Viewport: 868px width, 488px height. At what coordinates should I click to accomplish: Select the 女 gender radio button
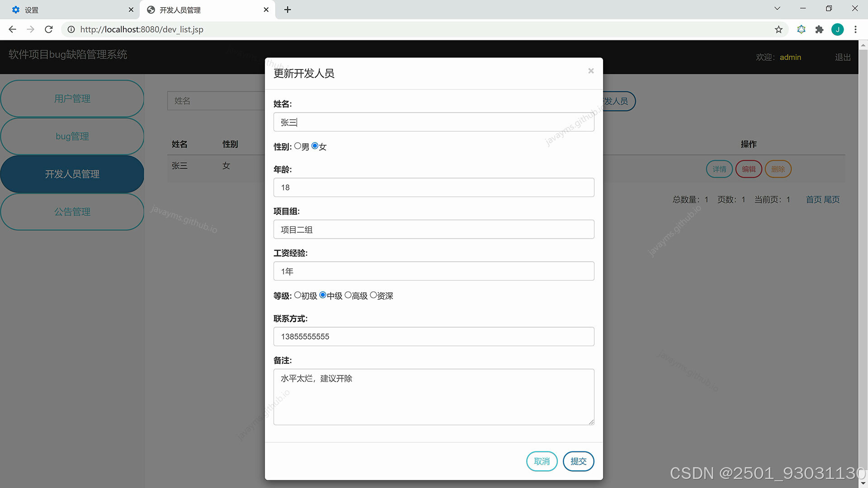315,146
